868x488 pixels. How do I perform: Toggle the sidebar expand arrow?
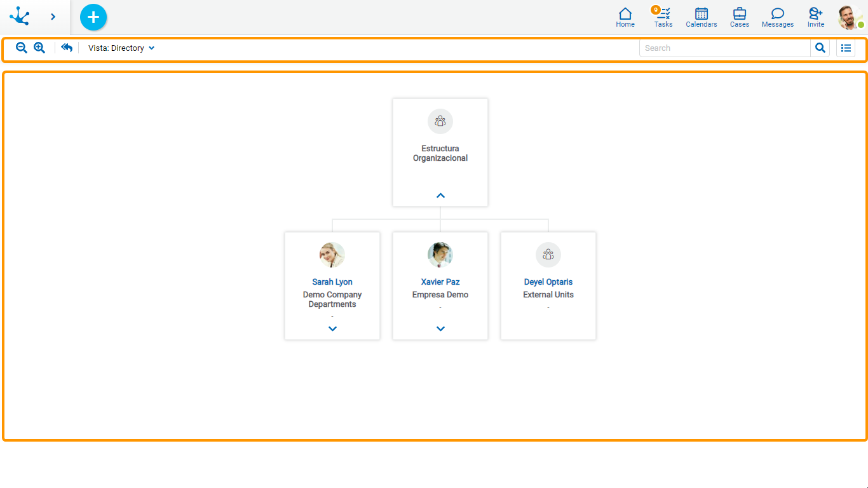(x=53, y=17)
